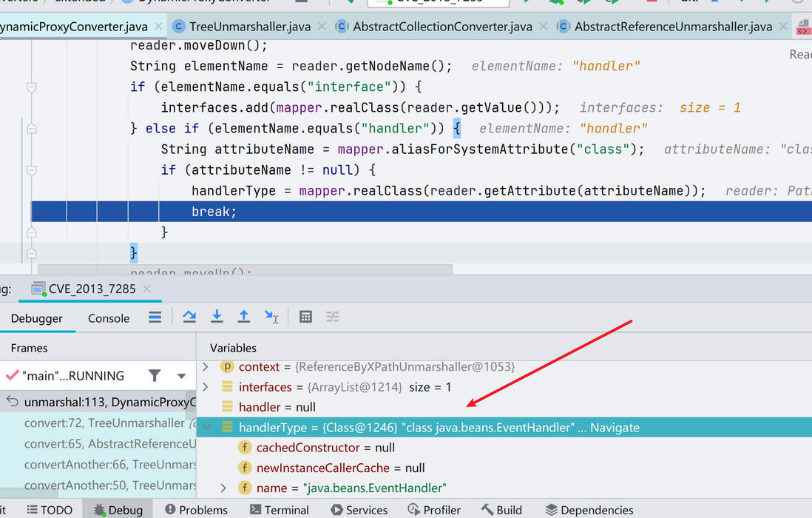
Task: Open the TODO tool window
Action: 50,510
